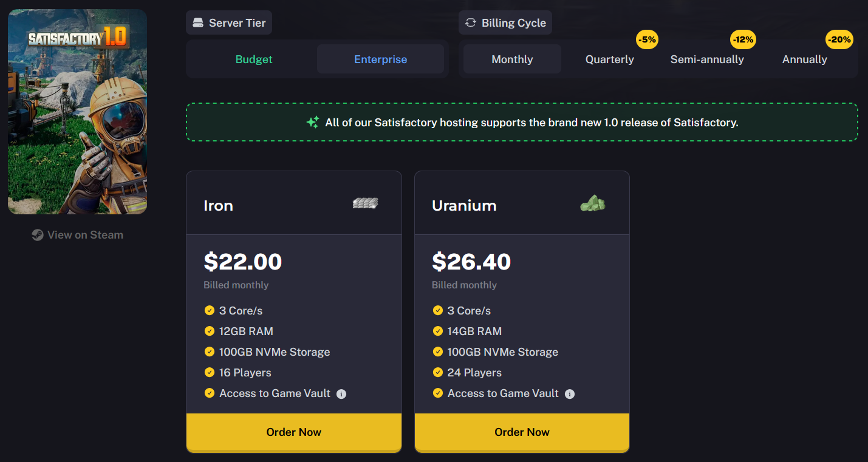The image size is (868, 462).
Task: Open the View on Steam link
Action: pos(77,235)
